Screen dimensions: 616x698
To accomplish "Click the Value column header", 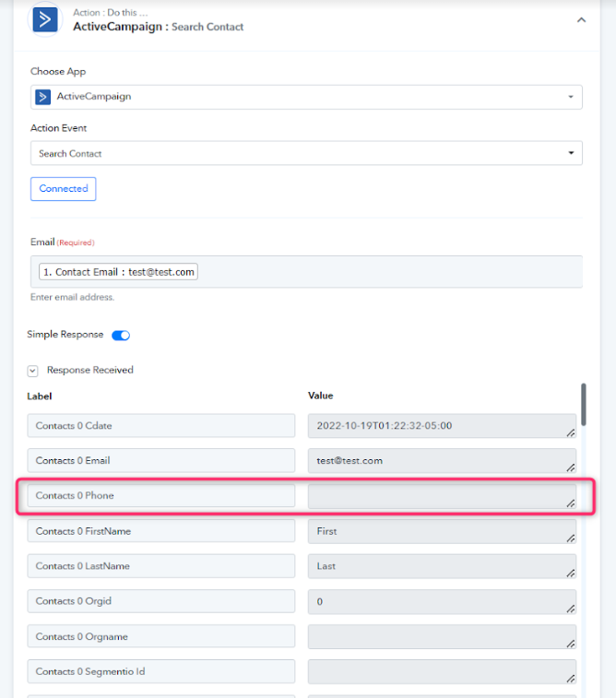I will tap(321, 396).
